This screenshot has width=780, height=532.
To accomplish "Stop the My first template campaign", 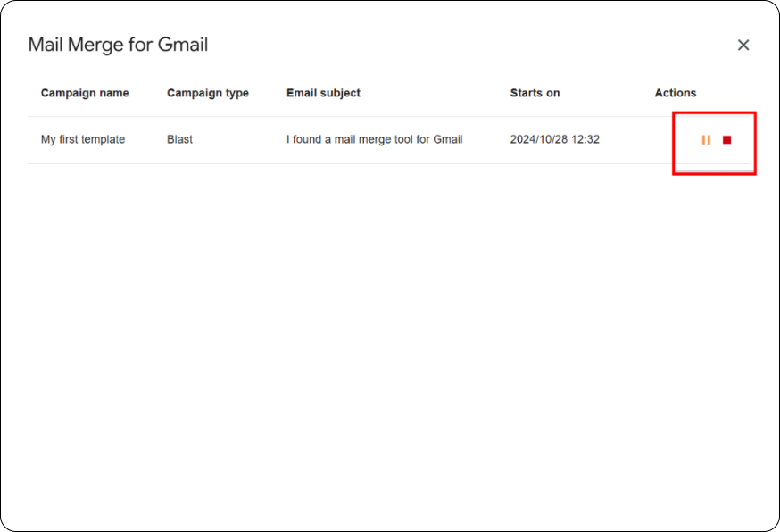I will 726,140.
